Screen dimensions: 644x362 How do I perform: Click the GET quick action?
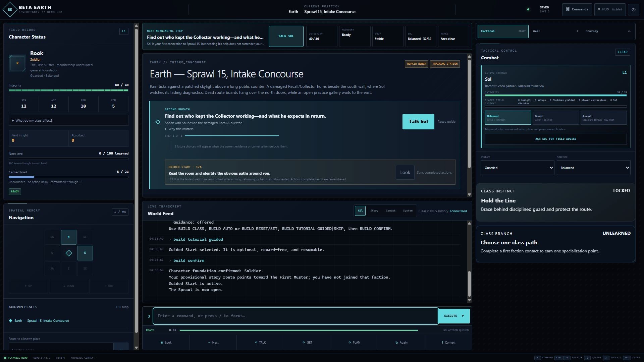[x=307, y=343]
